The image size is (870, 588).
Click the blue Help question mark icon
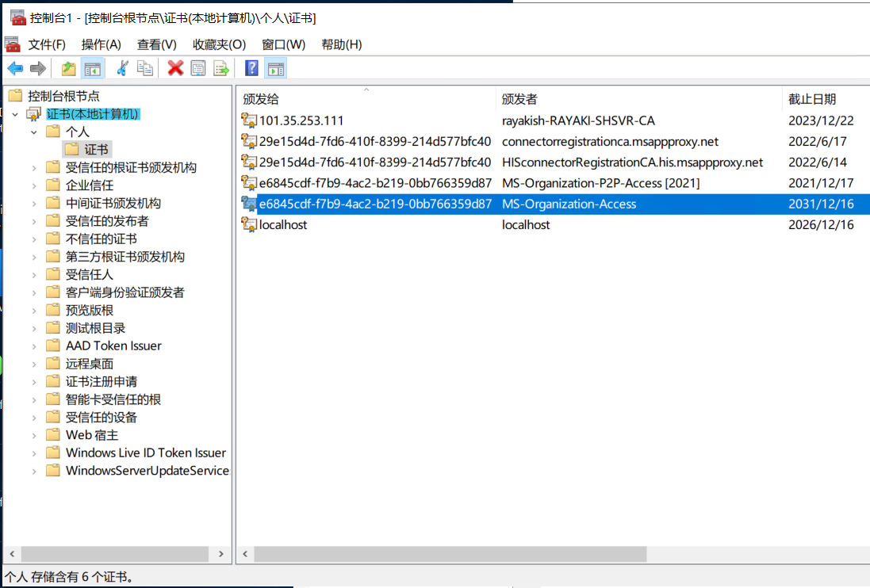[x=251, y=69]
